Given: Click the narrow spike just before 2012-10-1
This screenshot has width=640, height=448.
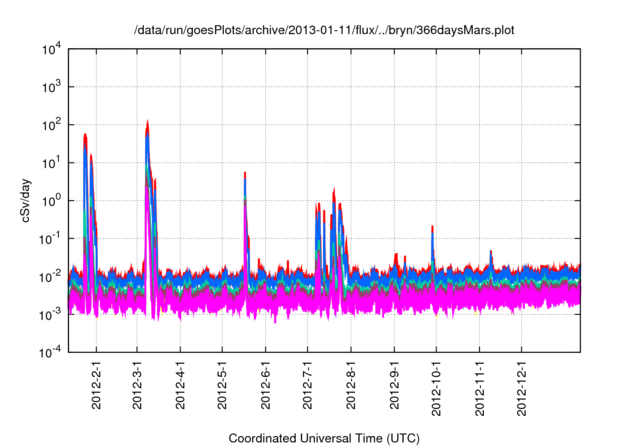Looking at the screenshot, I should click(x=432, y=229).
